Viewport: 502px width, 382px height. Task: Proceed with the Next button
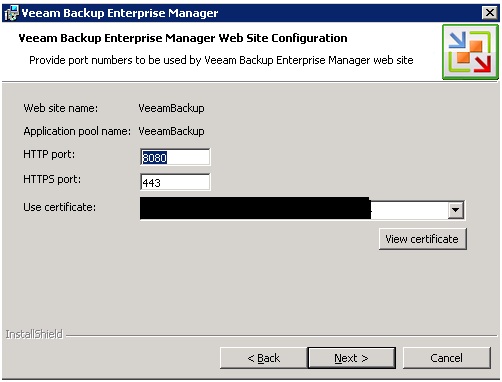point(352,358)
